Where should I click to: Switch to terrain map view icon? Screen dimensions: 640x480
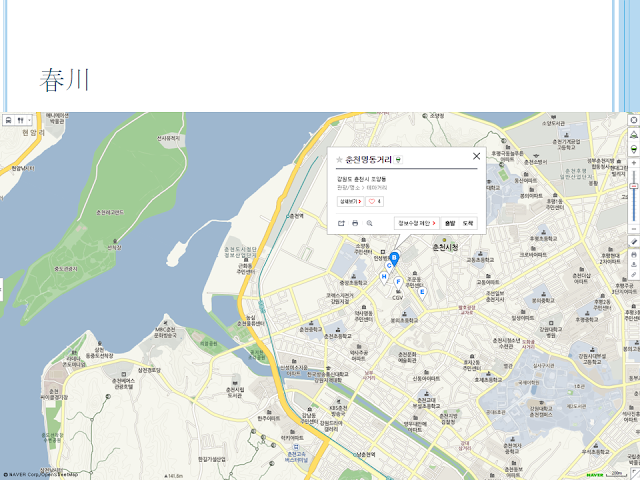633,134
